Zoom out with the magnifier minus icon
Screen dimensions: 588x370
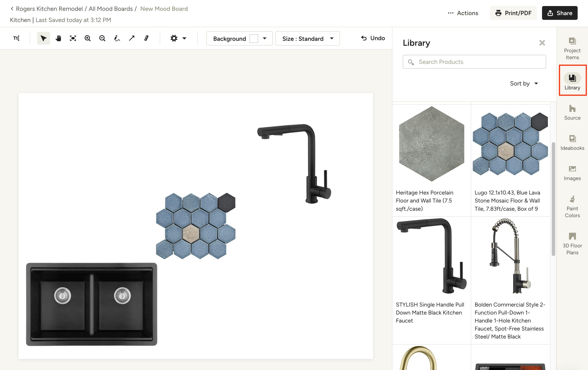click(102, 38)
